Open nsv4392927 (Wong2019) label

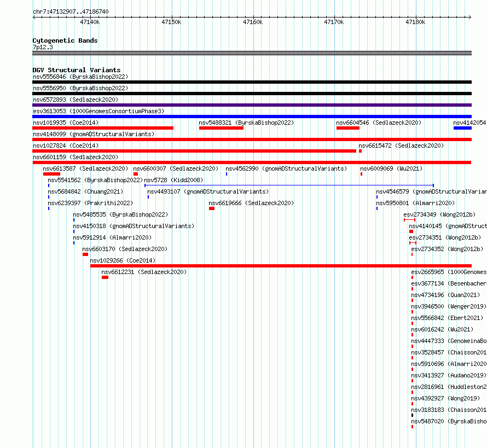(x=445, y=398)
